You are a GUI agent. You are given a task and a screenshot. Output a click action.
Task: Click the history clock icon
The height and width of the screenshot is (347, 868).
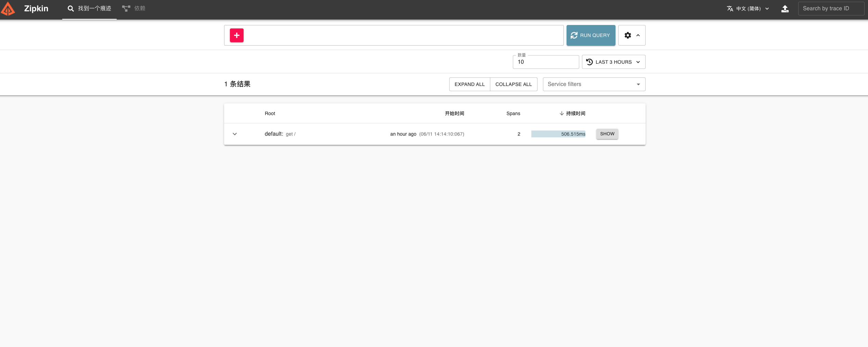[x=590, y=62]
